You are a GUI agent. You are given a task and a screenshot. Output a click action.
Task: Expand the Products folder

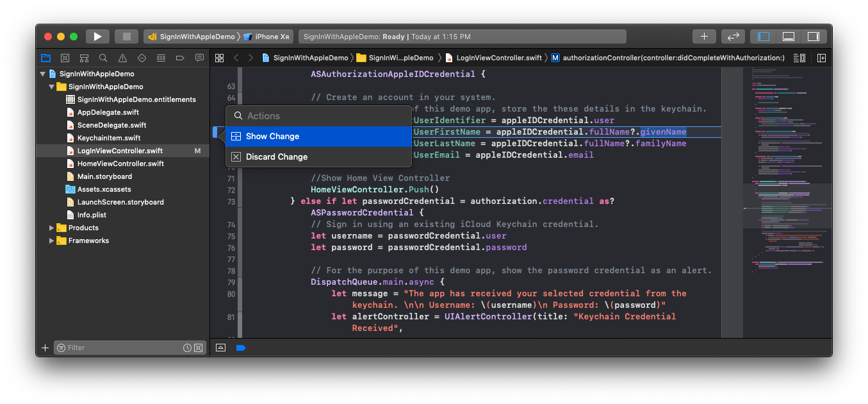click(x=51, y=228)
